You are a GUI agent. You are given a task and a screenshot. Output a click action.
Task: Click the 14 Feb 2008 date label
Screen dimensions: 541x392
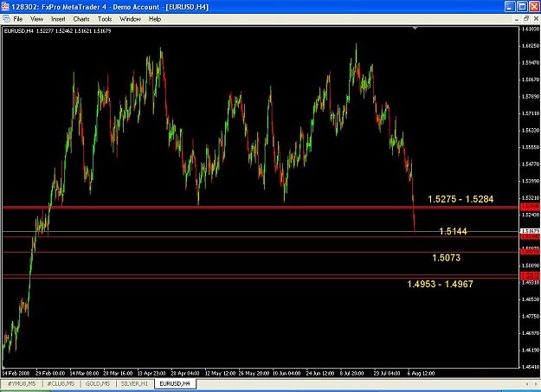click(16, 373)
